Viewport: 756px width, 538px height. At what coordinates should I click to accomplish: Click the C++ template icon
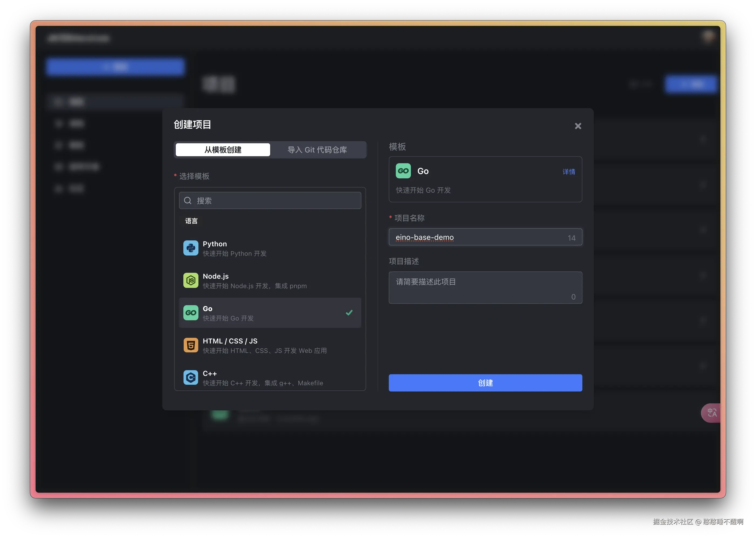coord(191,377)
